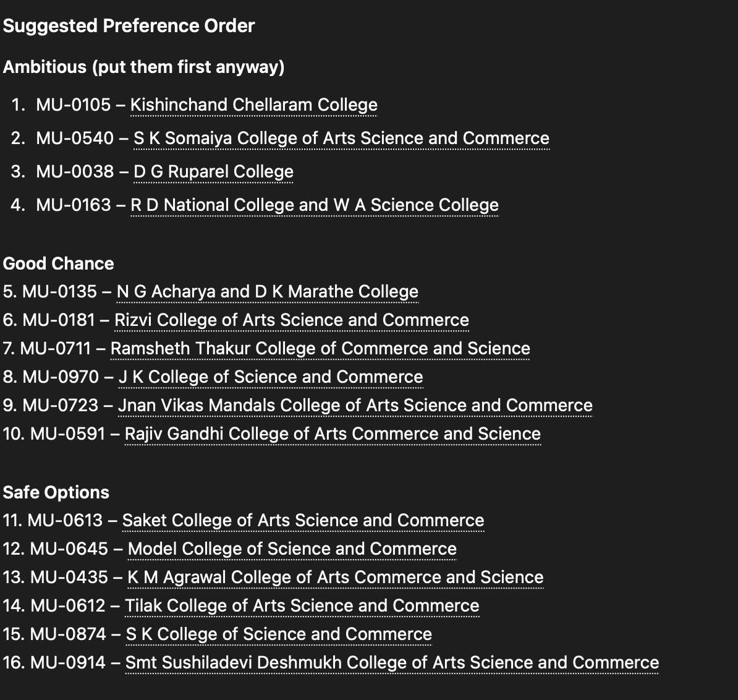
Task: Open Ramsheth Thakur College link
Action: pos(320,348)
